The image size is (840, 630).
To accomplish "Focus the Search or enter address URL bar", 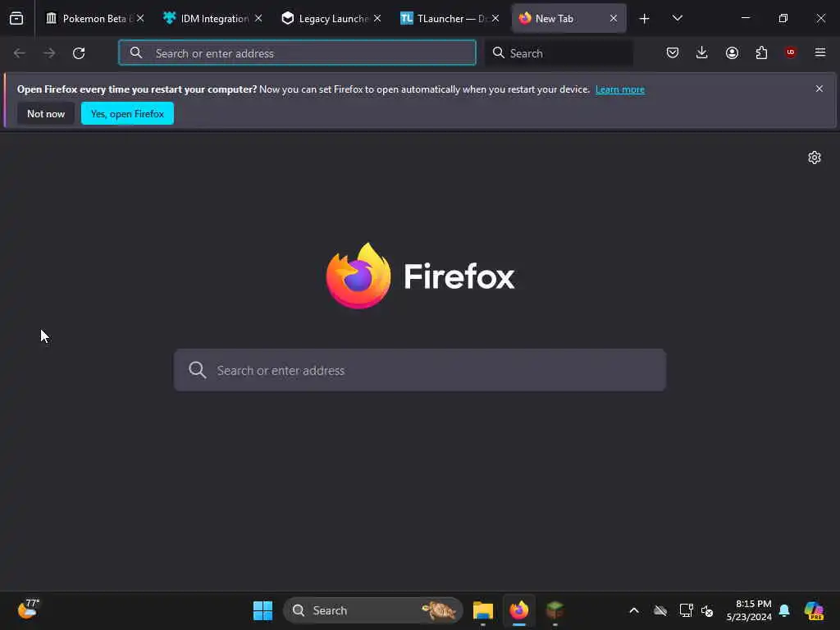I will pyautogui.click(x=297, y=53).
